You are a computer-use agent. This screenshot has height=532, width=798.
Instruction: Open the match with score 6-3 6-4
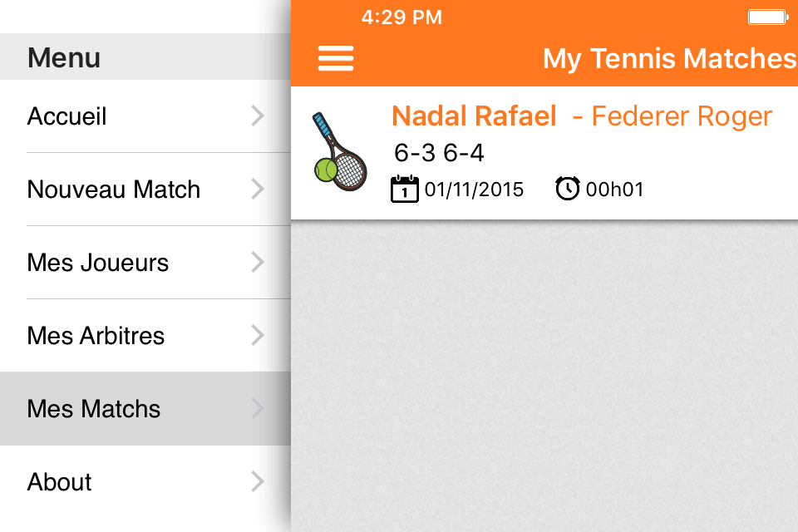click(544, 153)
